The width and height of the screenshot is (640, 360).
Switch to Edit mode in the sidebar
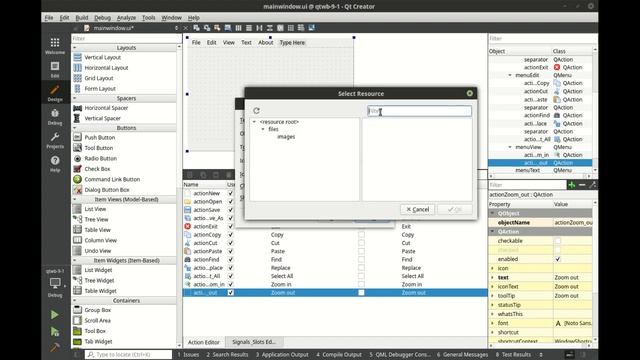(55, 69)
